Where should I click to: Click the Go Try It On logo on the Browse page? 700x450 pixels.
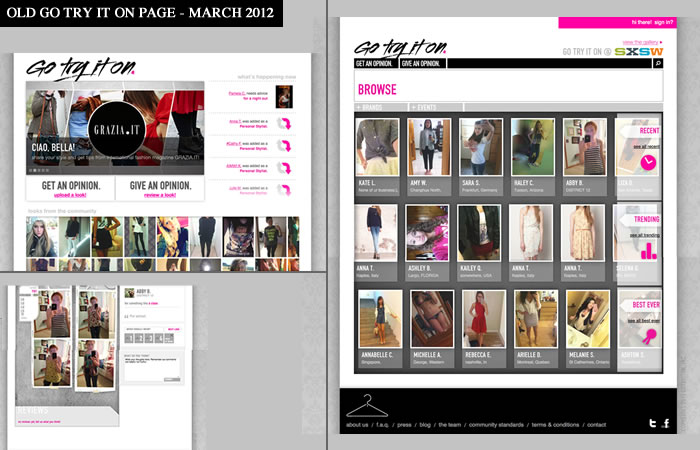click(x=400, y=48)
